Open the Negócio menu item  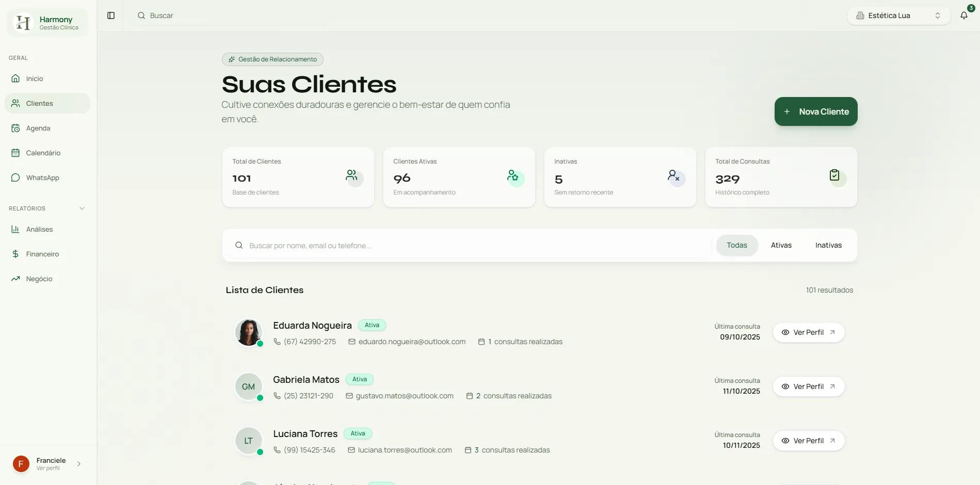pyautogui.click(x=39, y=279)
